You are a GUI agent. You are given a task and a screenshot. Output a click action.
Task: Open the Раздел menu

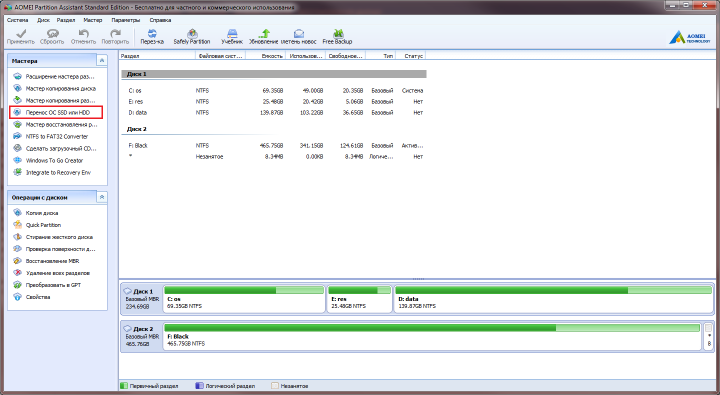(x=66, y=20)
